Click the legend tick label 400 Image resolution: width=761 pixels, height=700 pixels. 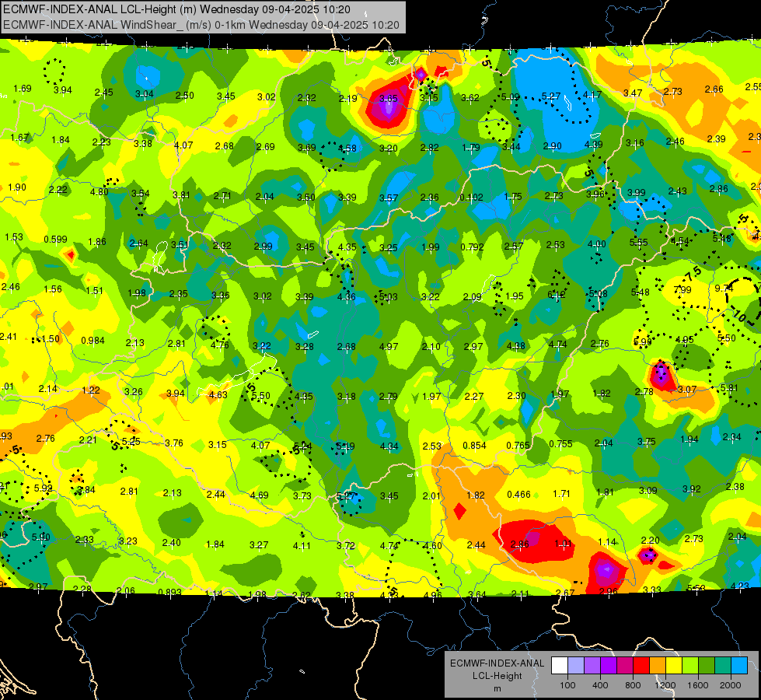point(600,685)
